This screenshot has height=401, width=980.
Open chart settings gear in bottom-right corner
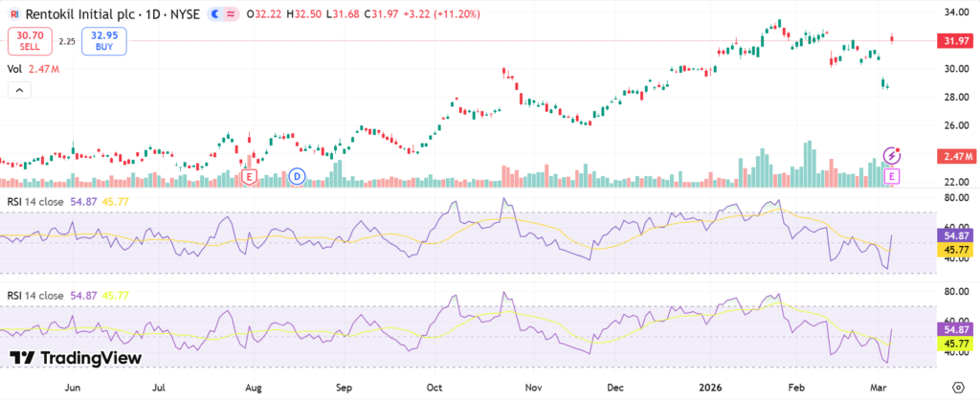[x=958, y=390]
